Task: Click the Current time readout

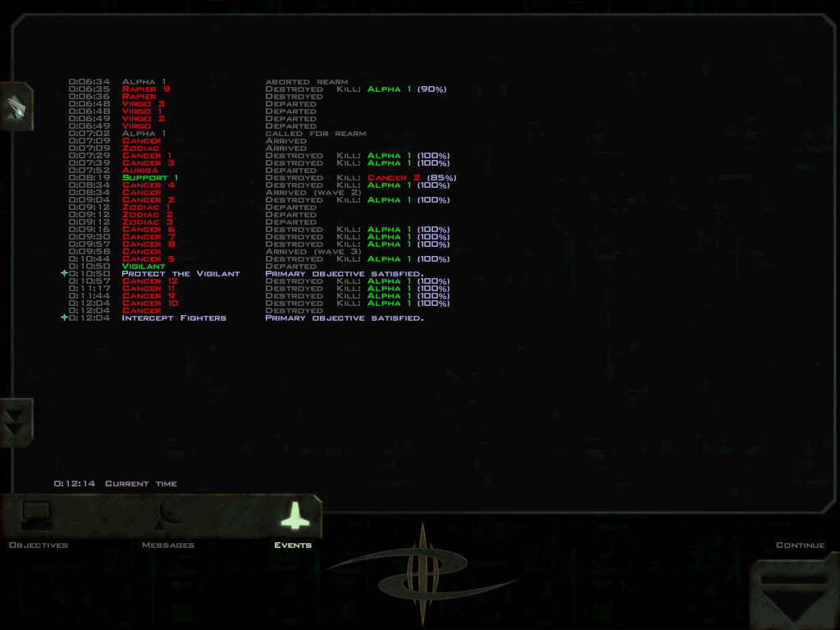Action: tap(115, 484)
